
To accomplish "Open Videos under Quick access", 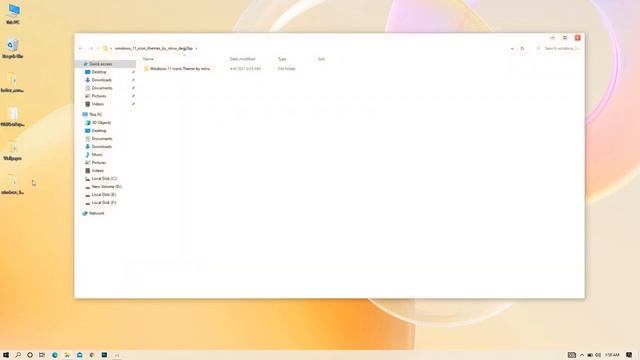I will [x=98, y=104].
